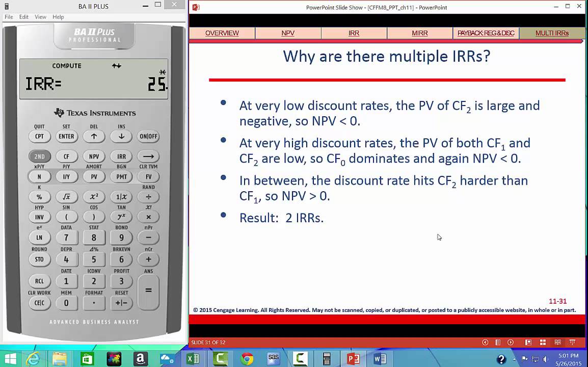
Task: Open PAYBACK: REG & DISC section link
Action: coord(486,33)
